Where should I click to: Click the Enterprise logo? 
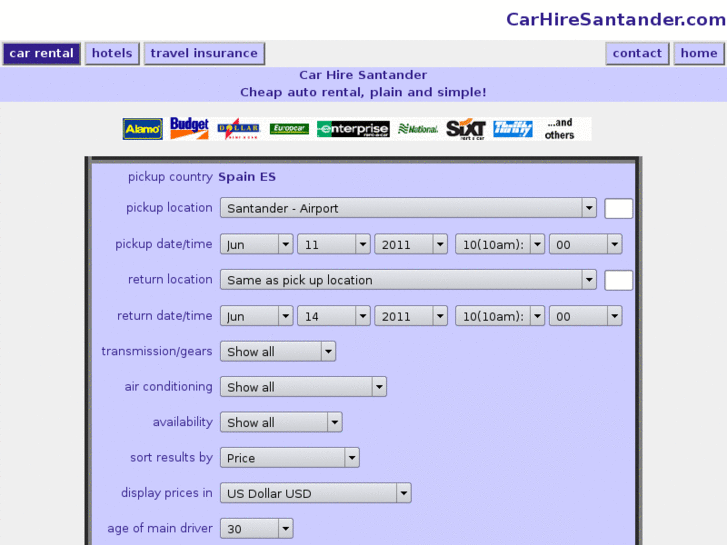click(x=353, y=129)
